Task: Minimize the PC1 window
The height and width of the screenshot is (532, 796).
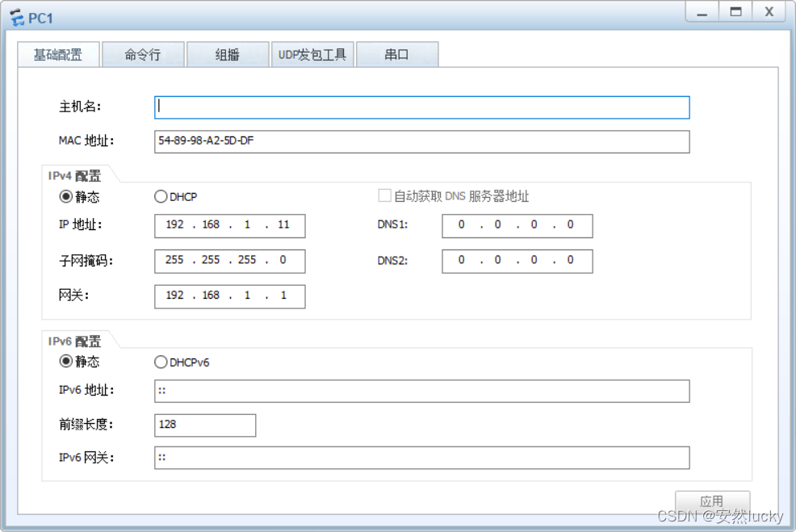Action: point(702,12)
